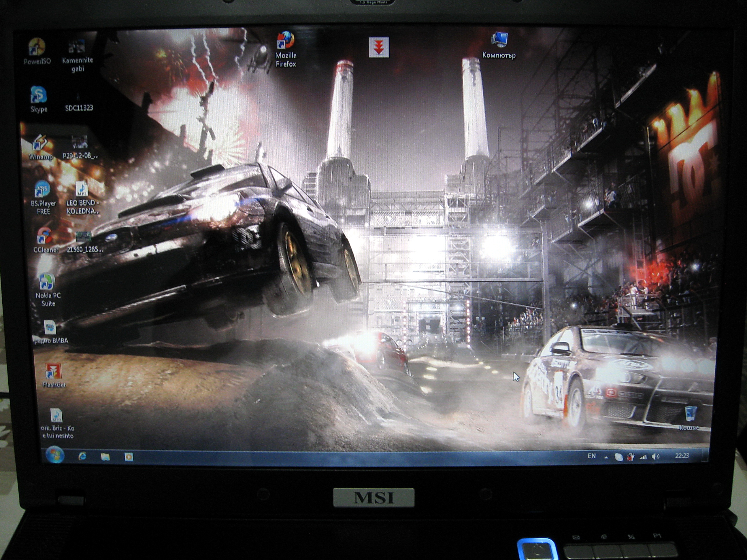This screenshot has height=560, width=747.
Task: Launch Winamp from the desktop
Action: [41, 147]
